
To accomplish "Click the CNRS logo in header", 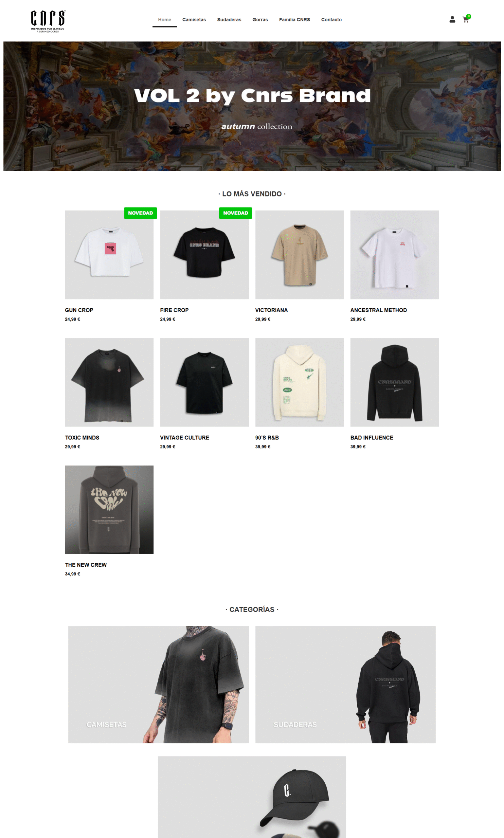I will [x=48, y=21].
